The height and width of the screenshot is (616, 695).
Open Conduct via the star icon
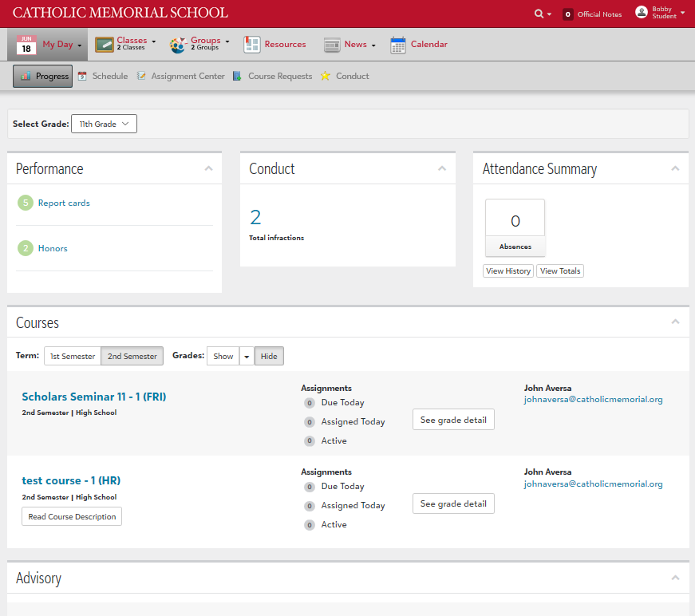pyautogui.click(x=326, y=77)
